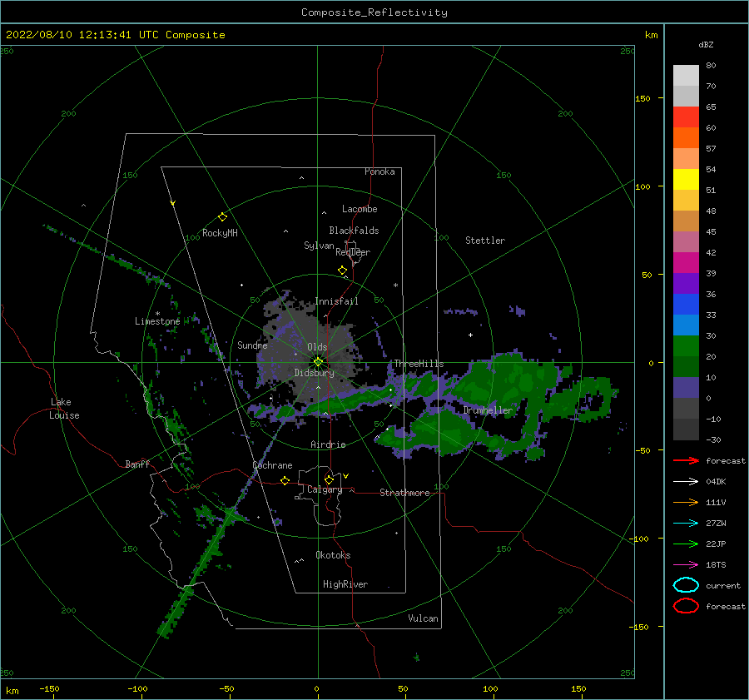Click the Lake Louise label
The image size is (749, 700).
64,409
